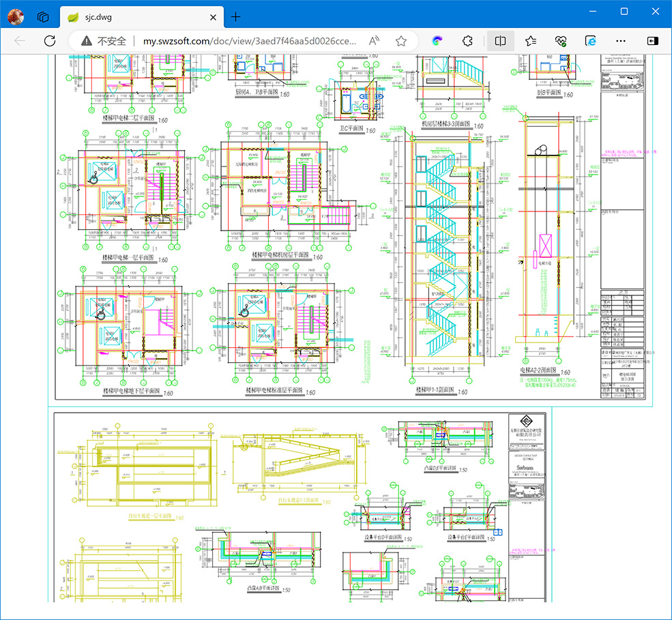
Task: Select the sjc.dwg tab
Action: pyautogui.click(x=136, y=17)
